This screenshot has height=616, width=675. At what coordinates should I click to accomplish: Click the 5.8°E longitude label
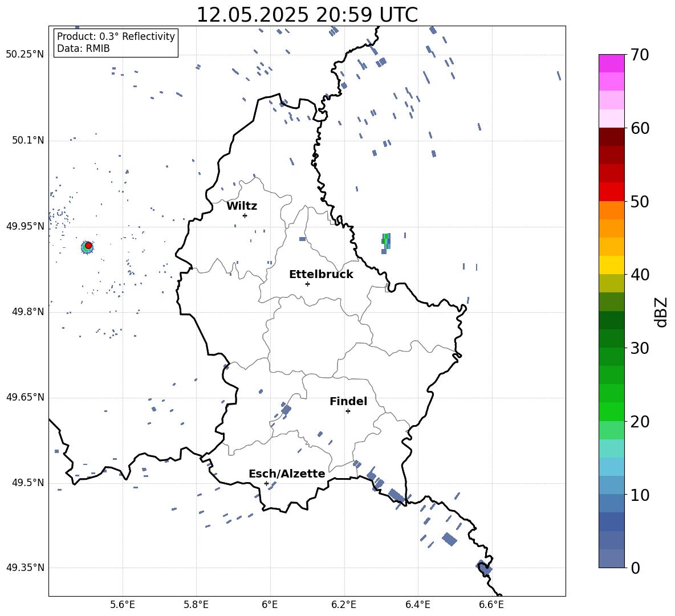click(x=196, y=605)
